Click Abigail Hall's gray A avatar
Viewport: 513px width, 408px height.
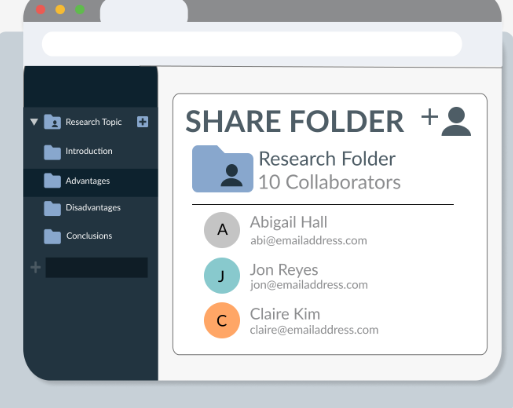[x=222, y=230]
